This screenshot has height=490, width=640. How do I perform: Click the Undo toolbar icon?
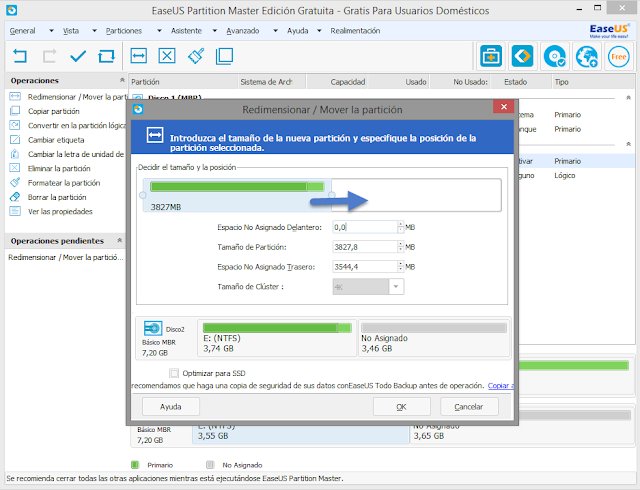coord(20,56)
